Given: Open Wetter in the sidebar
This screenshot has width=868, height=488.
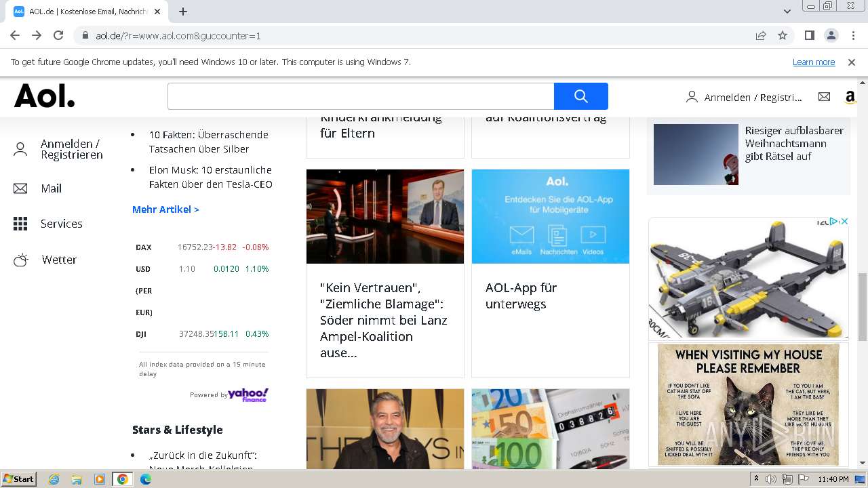Looking at the screenshot, I should 59,260.
